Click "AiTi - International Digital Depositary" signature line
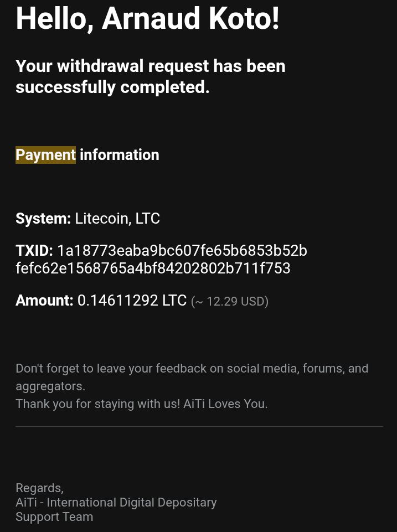 pyautogui.click(x=116, y=503)
